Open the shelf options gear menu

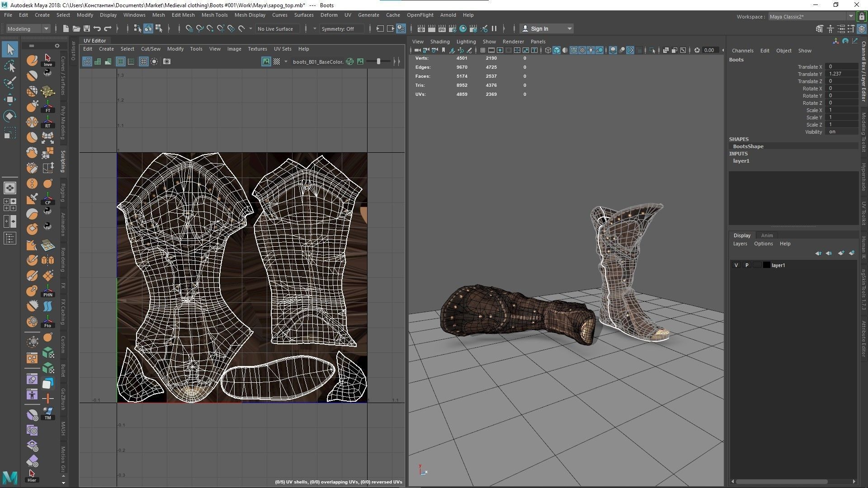pyautogui.click(x=57, y=46)
